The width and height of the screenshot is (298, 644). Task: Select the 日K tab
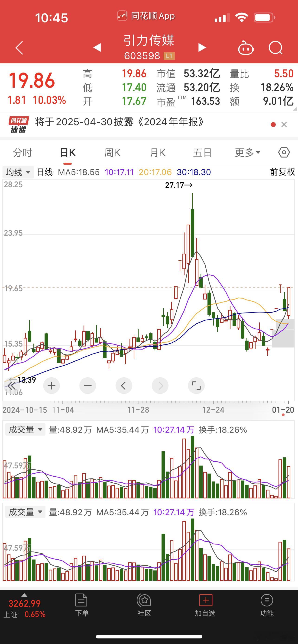68,153
